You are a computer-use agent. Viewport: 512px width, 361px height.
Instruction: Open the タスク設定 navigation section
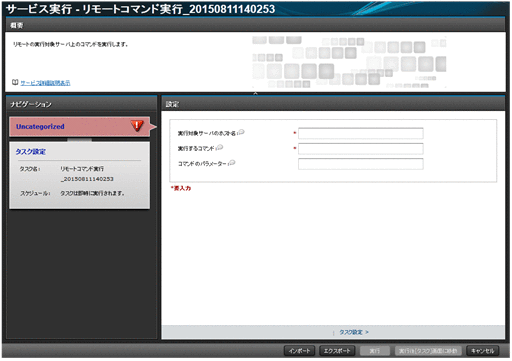(31, 152)
